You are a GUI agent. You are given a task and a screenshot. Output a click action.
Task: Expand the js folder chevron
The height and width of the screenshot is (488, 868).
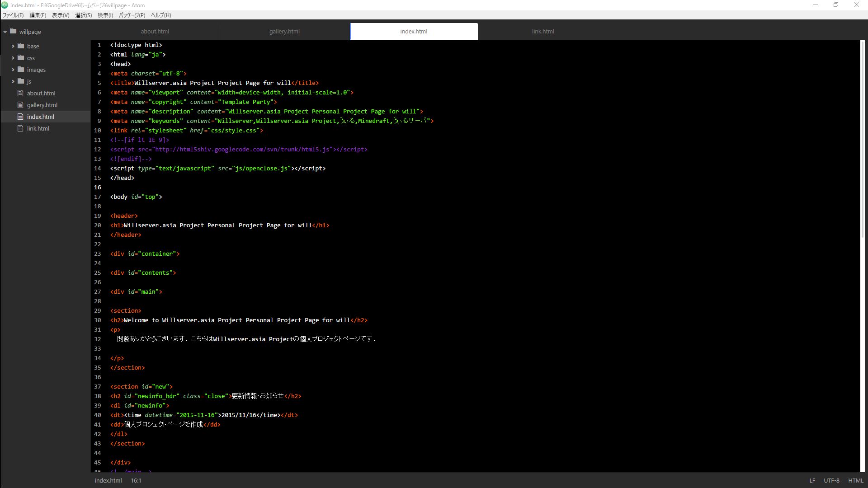pyautogui.click(x=13, y=81)
